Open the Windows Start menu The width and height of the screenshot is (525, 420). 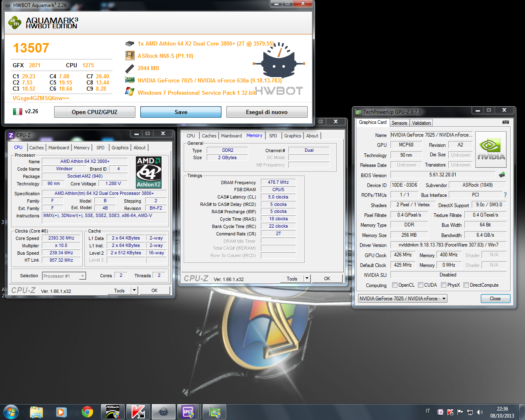[x=11, y=412]
